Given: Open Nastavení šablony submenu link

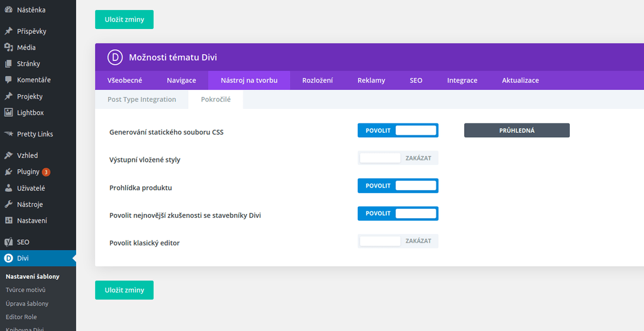Looking at the screenshot, I should point(33,276).
